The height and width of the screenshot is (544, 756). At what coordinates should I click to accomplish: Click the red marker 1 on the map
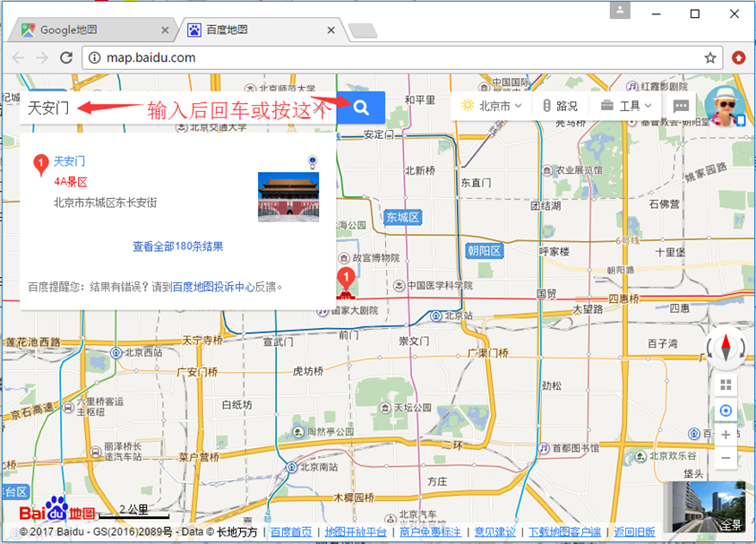346,281
